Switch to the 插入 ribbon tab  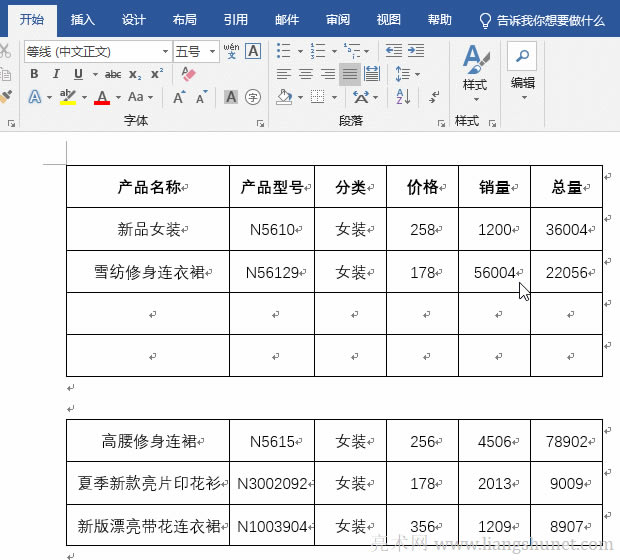point(83,19)
